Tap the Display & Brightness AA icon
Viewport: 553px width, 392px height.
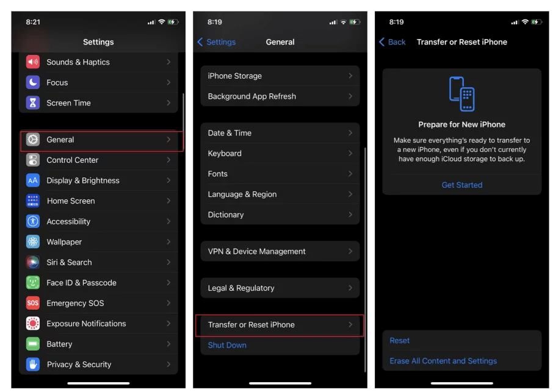tap(33, 180)
